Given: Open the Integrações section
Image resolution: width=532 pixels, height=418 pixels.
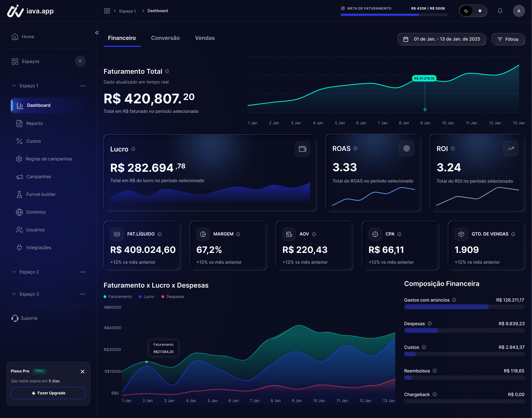Looking at the screenshot, I should pos(38,247).
